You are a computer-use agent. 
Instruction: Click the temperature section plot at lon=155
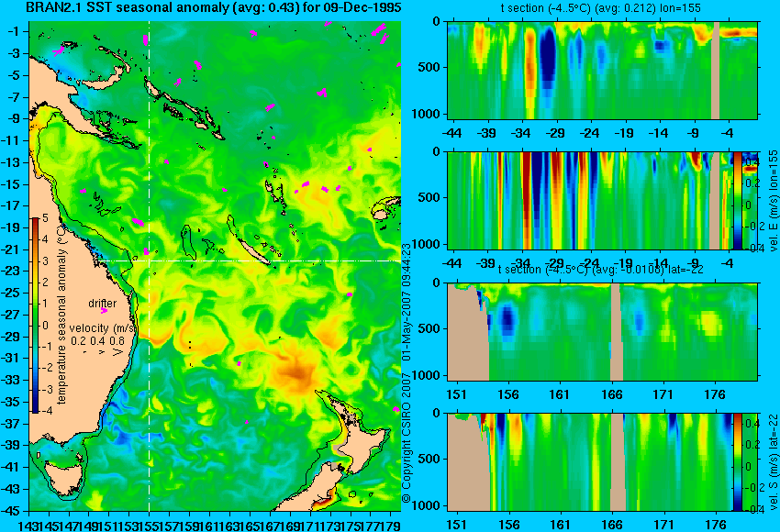[x=603, y=70]
